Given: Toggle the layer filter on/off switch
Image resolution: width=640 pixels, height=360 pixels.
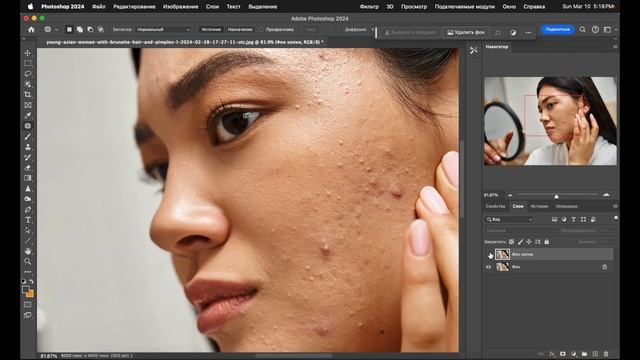Looking at the screenshot, I should coord(616,219).
